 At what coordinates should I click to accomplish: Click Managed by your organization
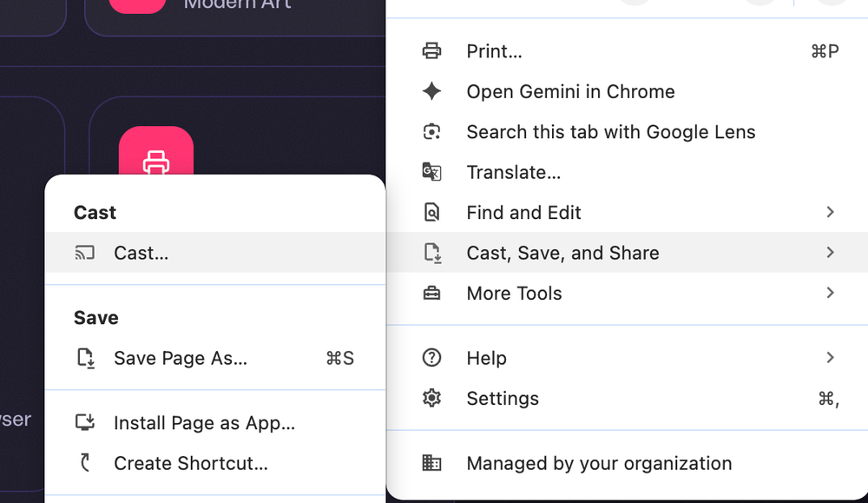pyautogui.click(x=628, y=463)
